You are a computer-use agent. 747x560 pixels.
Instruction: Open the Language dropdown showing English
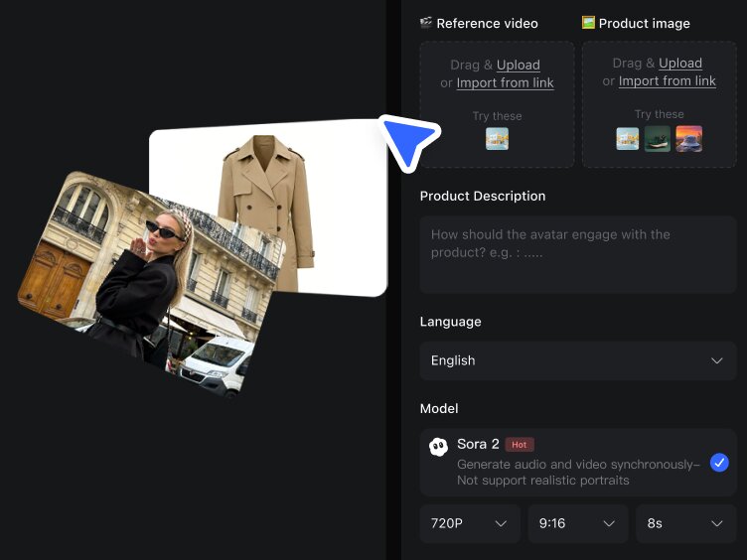578,361
